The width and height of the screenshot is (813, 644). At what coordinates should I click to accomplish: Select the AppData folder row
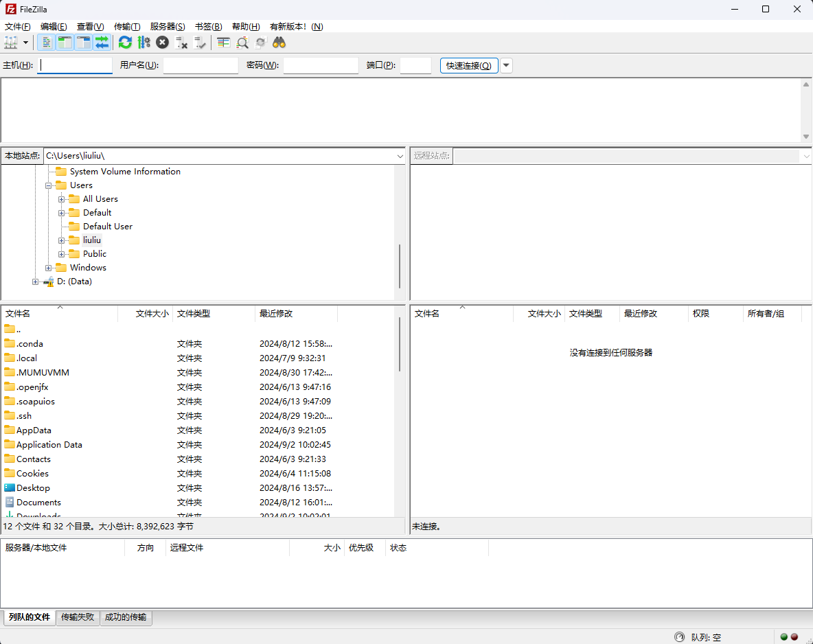click(197, 430)
